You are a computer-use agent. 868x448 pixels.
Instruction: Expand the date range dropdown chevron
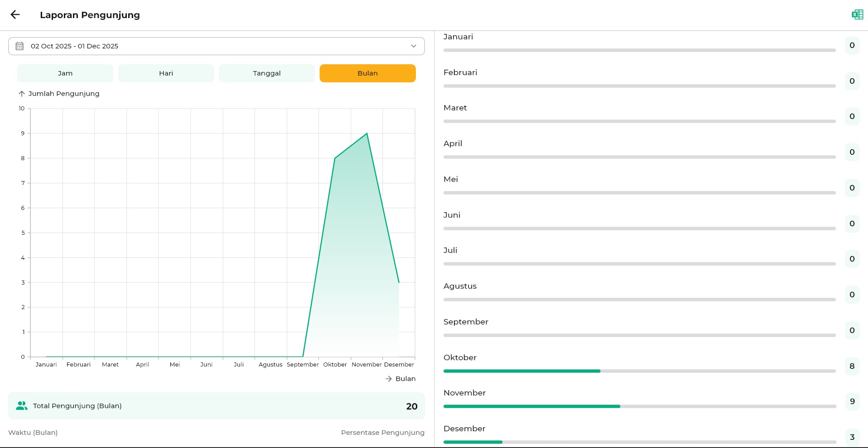click(413, 46)
